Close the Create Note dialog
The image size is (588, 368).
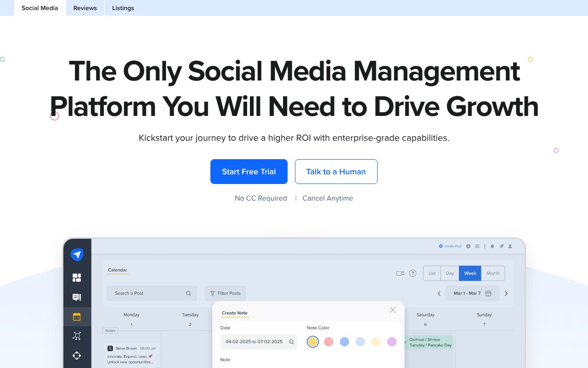pos(393,310)
